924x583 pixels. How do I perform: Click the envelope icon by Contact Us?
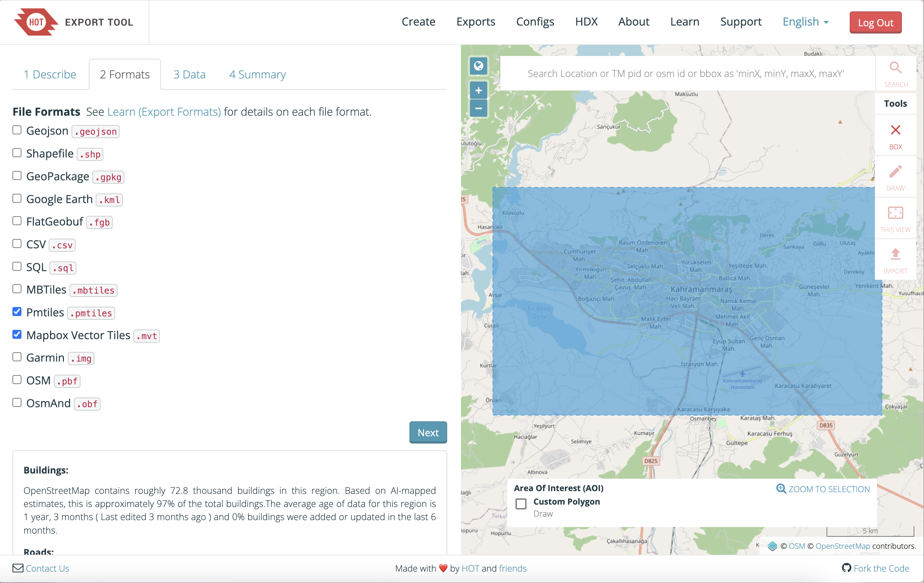(18, 568)
